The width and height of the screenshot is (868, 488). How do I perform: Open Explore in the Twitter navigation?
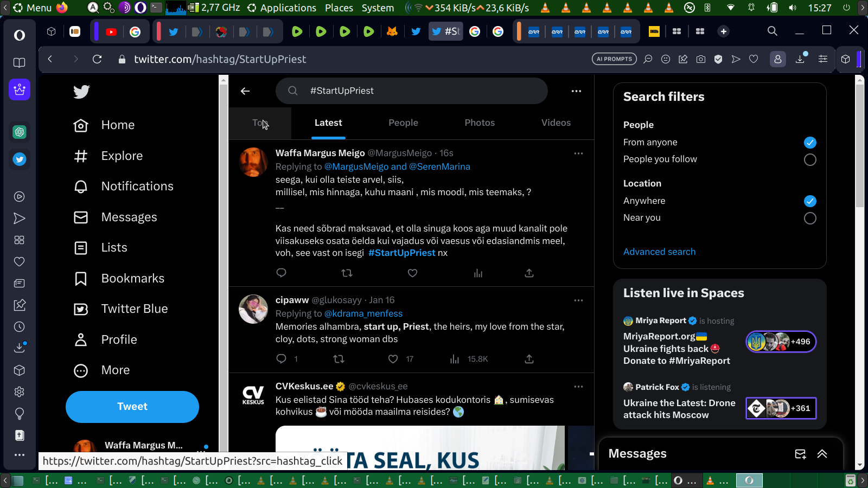pyautogui.click(x=108, y=156)
